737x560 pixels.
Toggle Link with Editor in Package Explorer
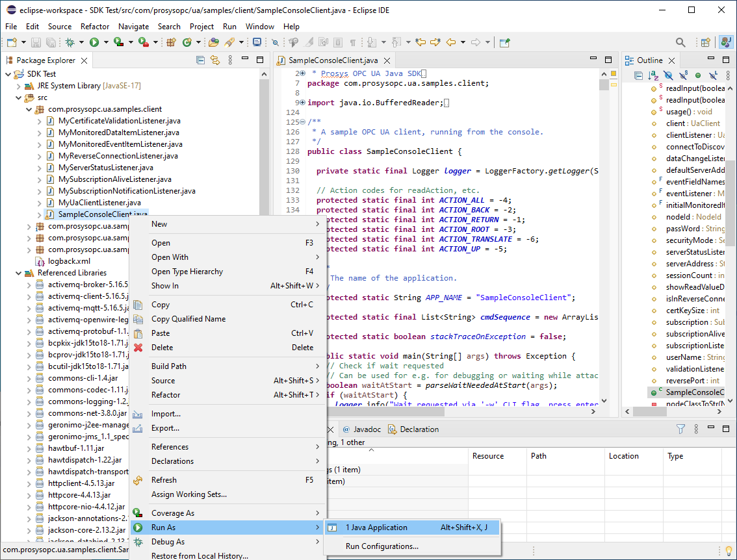pyautogui.click(x=216, y=60)
